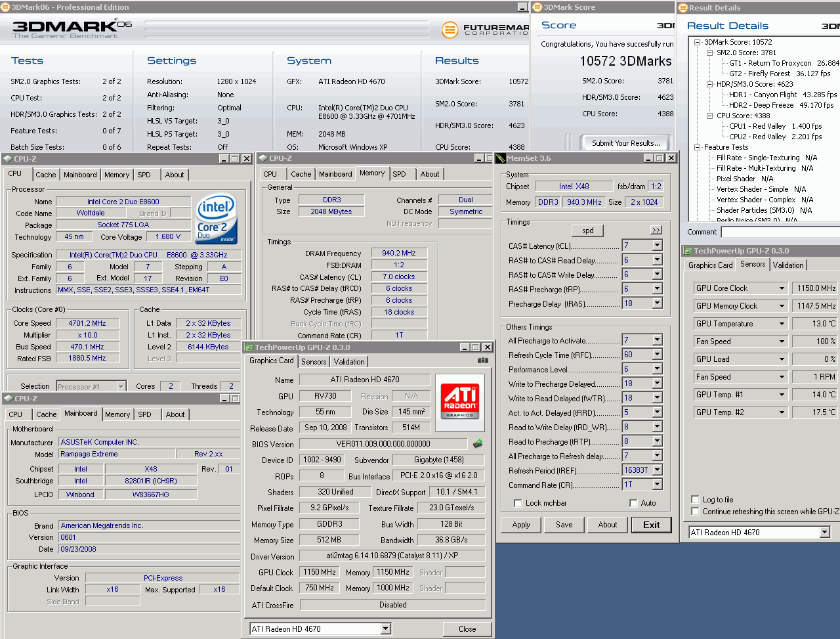Select the Pixel Shader N/A tree row
The width and height of the screenshot is (840, 639).
click(745, 179)
